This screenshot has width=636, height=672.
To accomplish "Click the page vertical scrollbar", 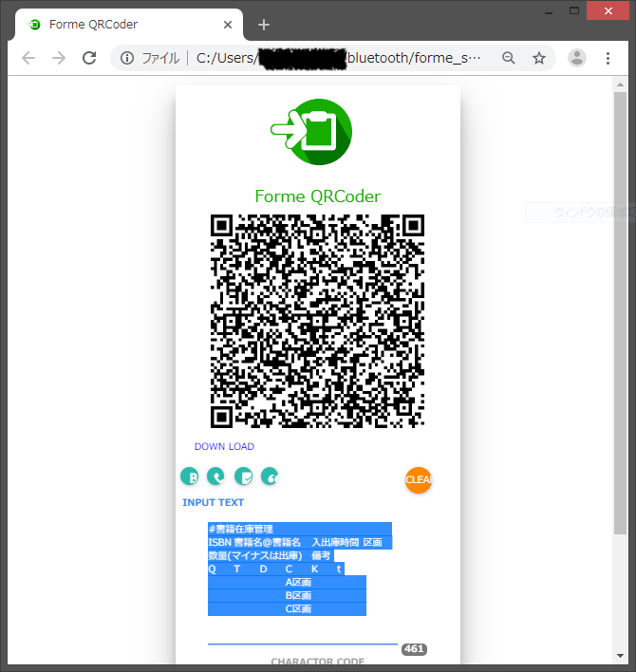I will pos(620,313).
